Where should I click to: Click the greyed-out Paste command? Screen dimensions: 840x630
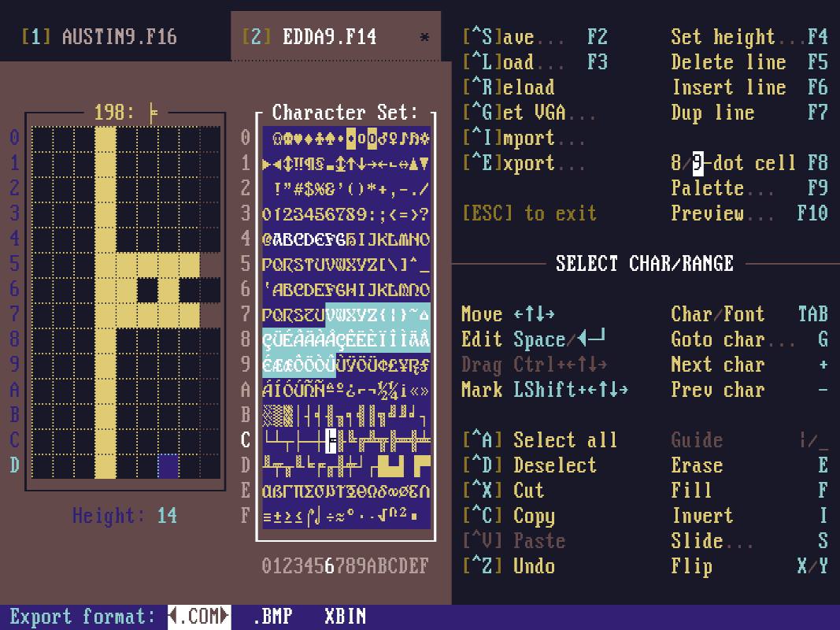coord(514,540)
